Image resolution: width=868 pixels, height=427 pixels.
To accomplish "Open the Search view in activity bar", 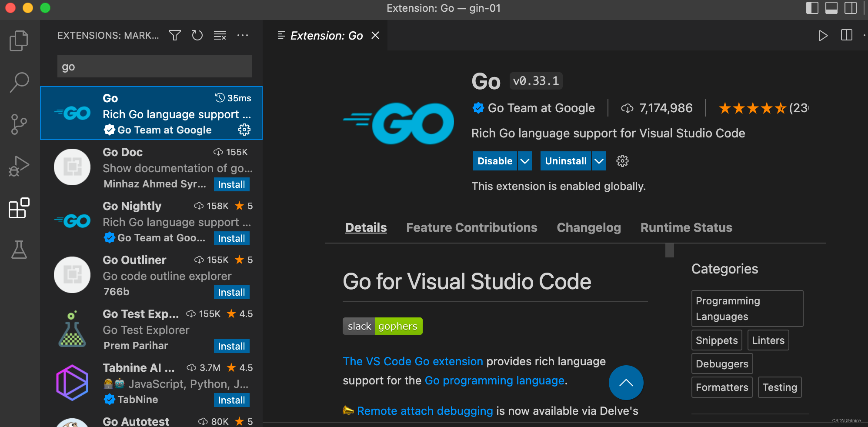I will tap(19, 82).
